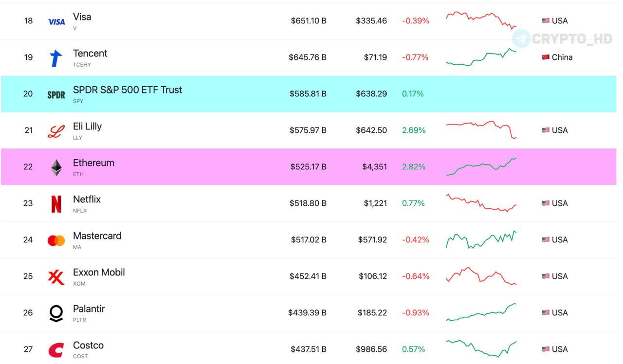Click the USA flag in Mastercard row
Image resolution: width=623 pixels, height=364 pixels.
pos(546,239)
